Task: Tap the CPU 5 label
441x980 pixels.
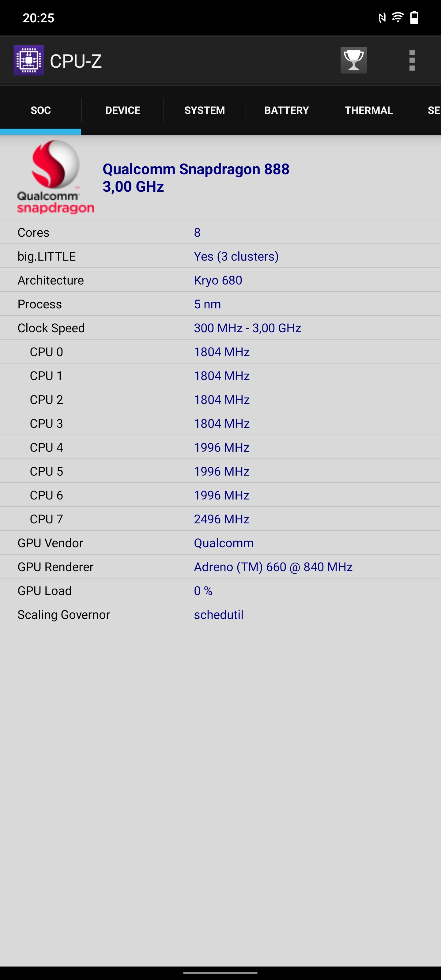Action: pyautogui.click(x=47, y=471)
